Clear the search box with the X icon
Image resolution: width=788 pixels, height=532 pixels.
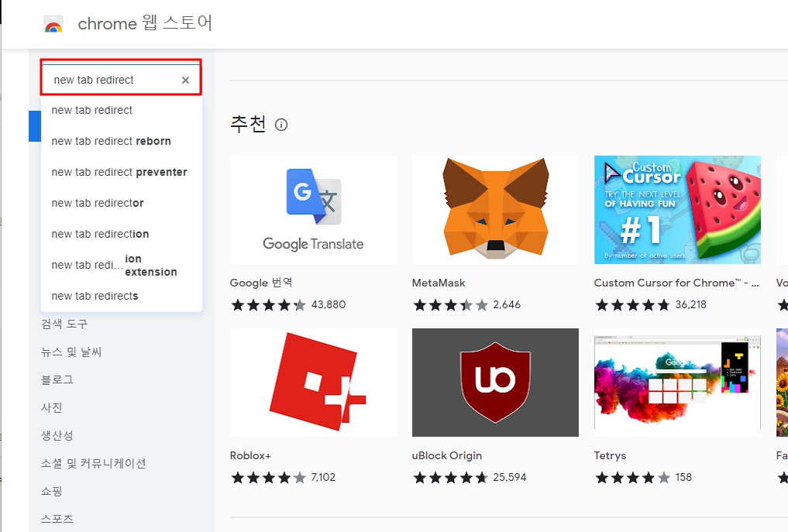click(185, 80)
